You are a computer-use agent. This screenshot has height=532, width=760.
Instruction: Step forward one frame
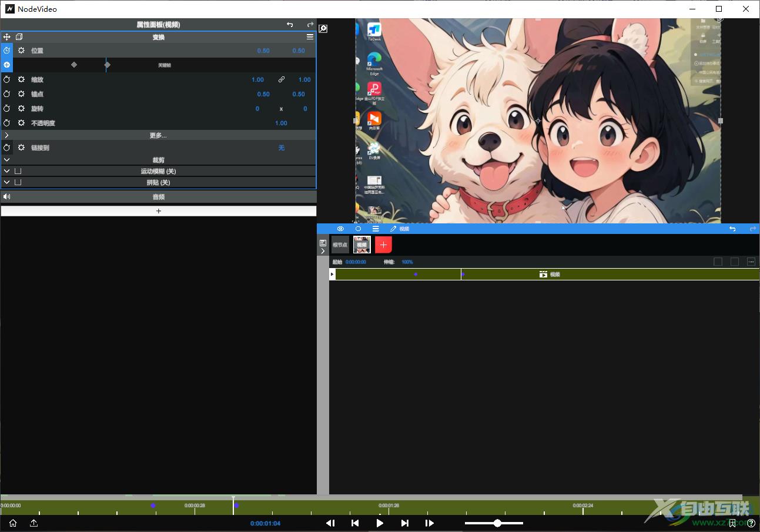430,523
